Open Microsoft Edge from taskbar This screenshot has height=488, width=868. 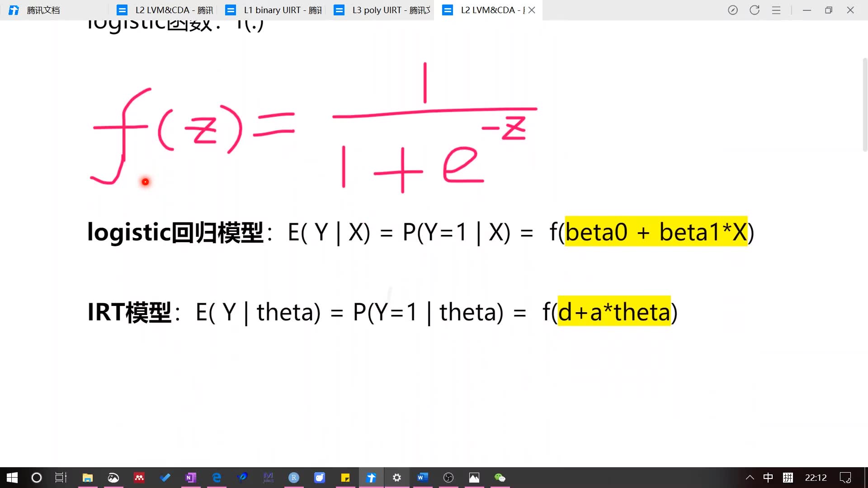click(217, 478)
